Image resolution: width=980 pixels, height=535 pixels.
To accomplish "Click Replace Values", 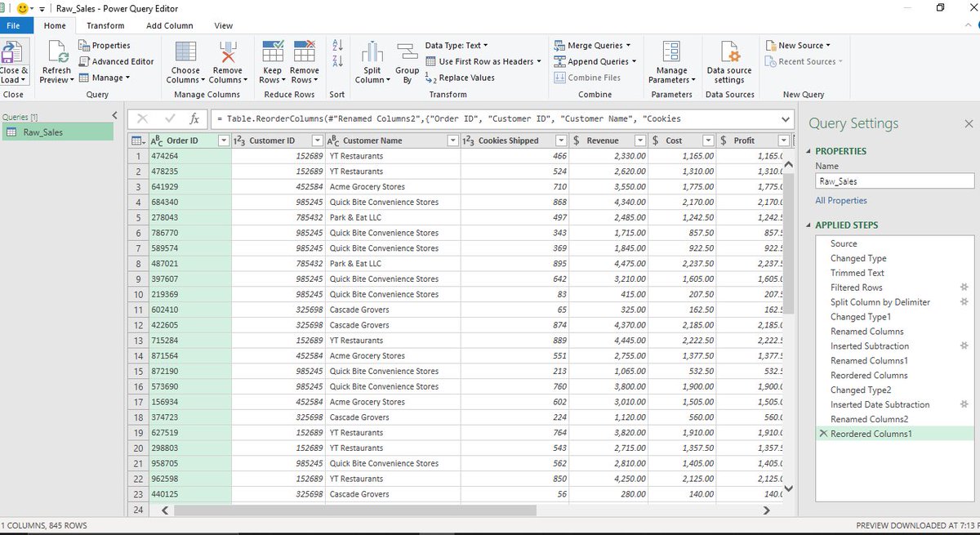I will point(460,78).
